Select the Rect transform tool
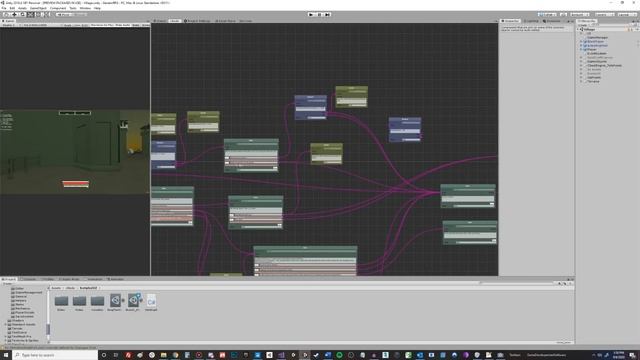 tap(38, 14)
